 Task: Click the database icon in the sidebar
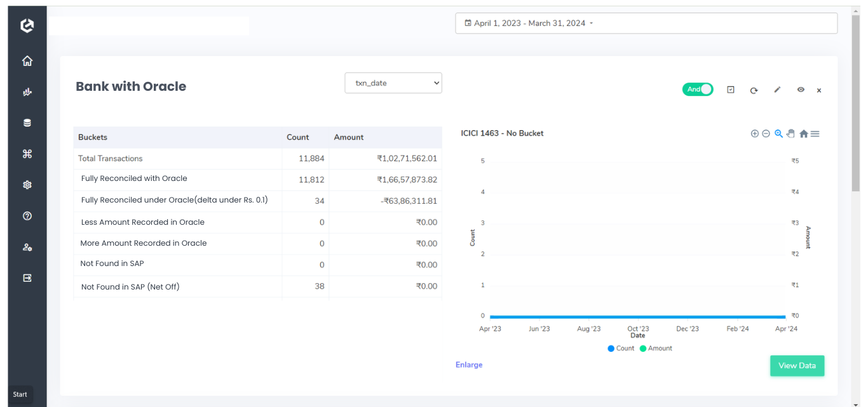27,123
